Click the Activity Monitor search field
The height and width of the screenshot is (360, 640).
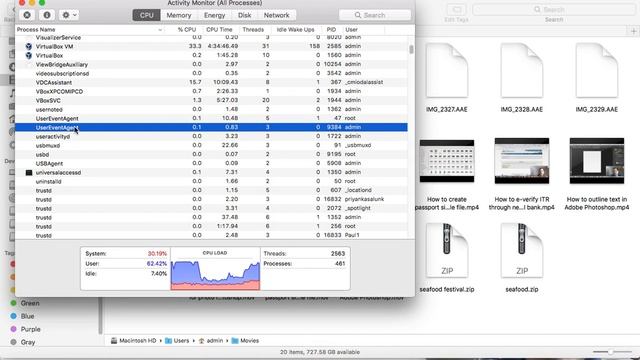(x=375, y=15)
